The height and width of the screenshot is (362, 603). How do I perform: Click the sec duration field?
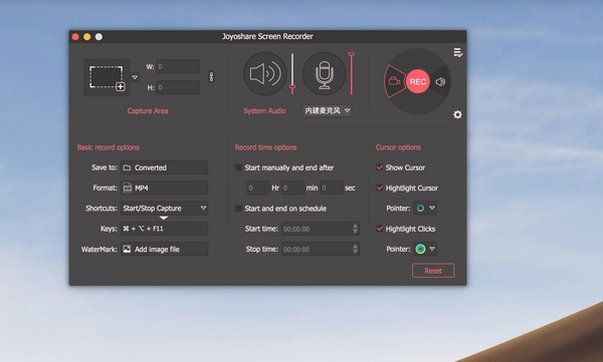(x=331, y=188)
